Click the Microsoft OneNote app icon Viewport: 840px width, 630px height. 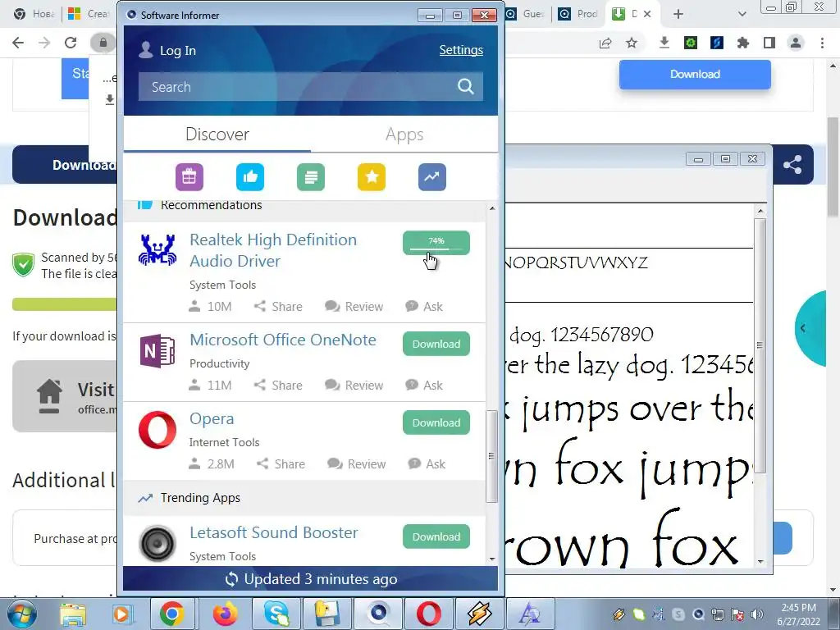click(x=157, y=351)
